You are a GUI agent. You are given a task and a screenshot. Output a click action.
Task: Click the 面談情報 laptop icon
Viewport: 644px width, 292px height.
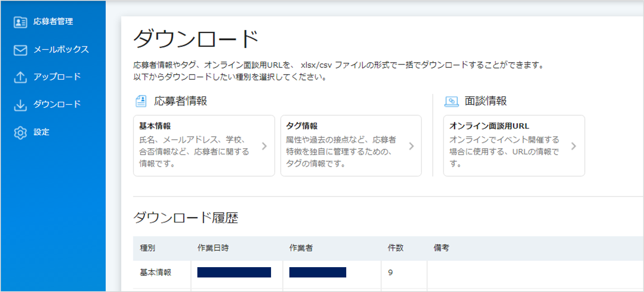(x=452, y=102)
